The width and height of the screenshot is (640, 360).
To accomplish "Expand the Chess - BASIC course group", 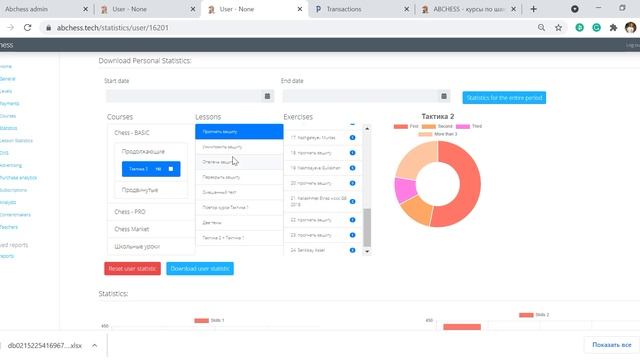I will (x=132, y=133).
